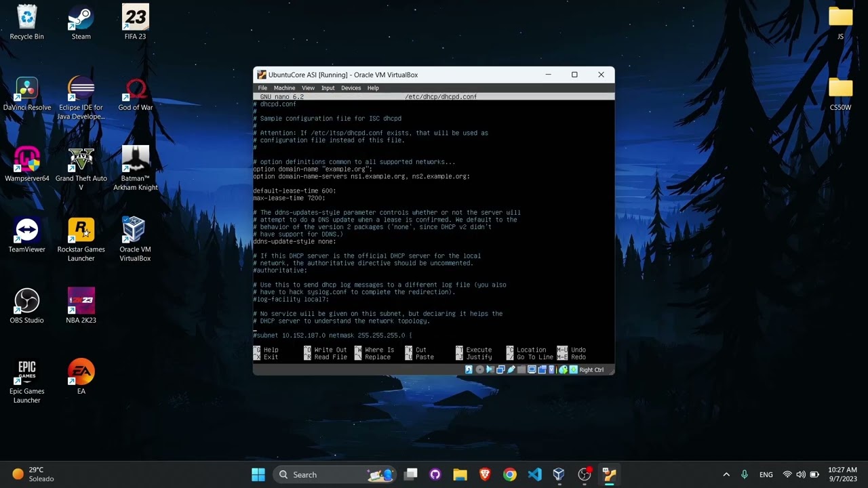The height and width of the screenshot is (488, 868).
Task: Select the NBA 2K23 desktop icon
Action: pyautogui.click(x=81, y=306)
